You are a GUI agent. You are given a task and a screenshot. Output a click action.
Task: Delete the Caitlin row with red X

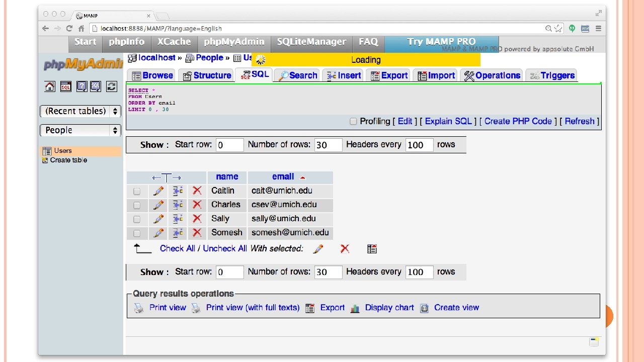click(197, 191)
